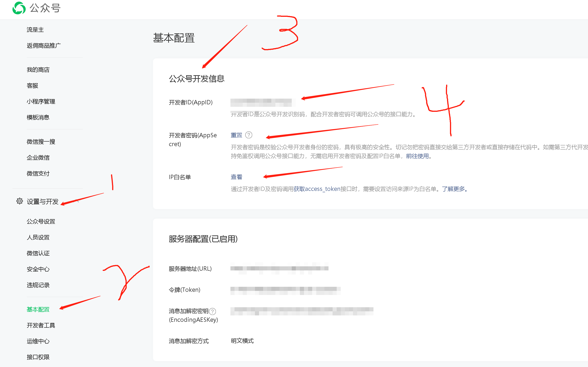Click the 开发者ID(AppID) label
588x367 pixels.
click(x=190, y=102)
